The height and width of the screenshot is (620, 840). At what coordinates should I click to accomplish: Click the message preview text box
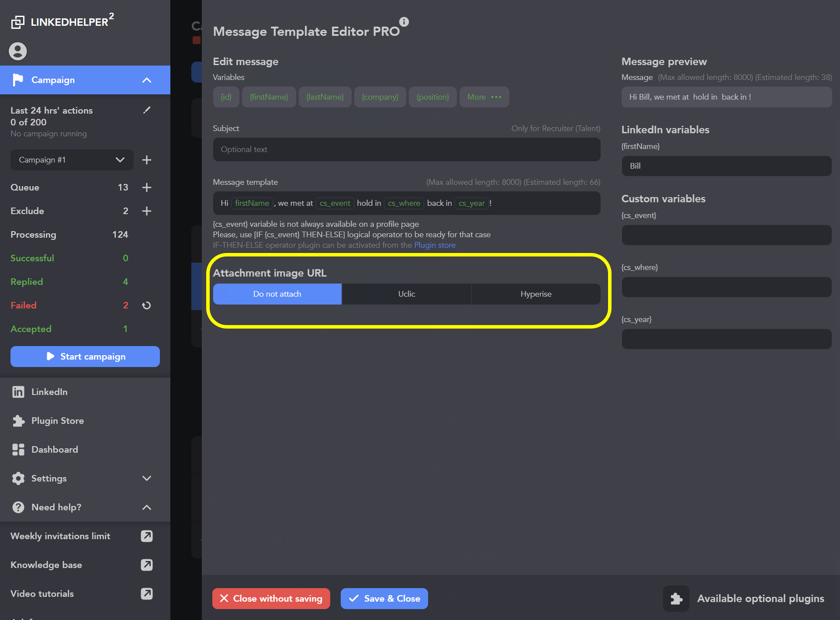click(726, 97)
